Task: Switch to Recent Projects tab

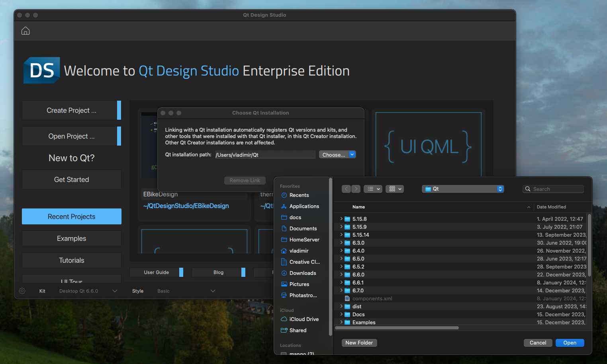Action: [72, 216]
